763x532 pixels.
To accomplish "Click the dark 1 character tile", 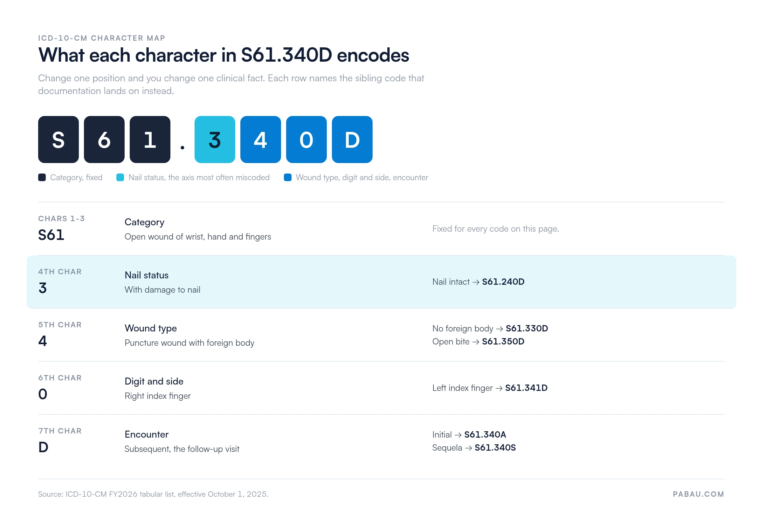I will pyautogui.click(x=150, y=140).
